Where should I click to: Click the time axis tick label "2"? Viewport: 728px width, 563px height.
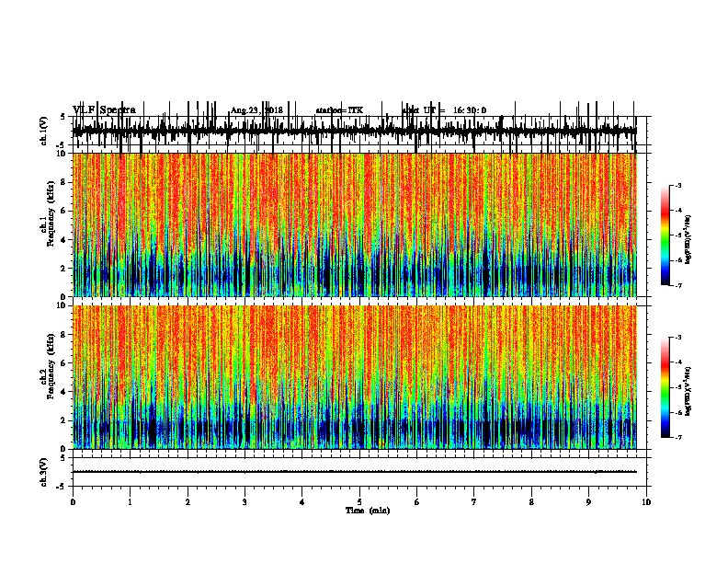188,502
